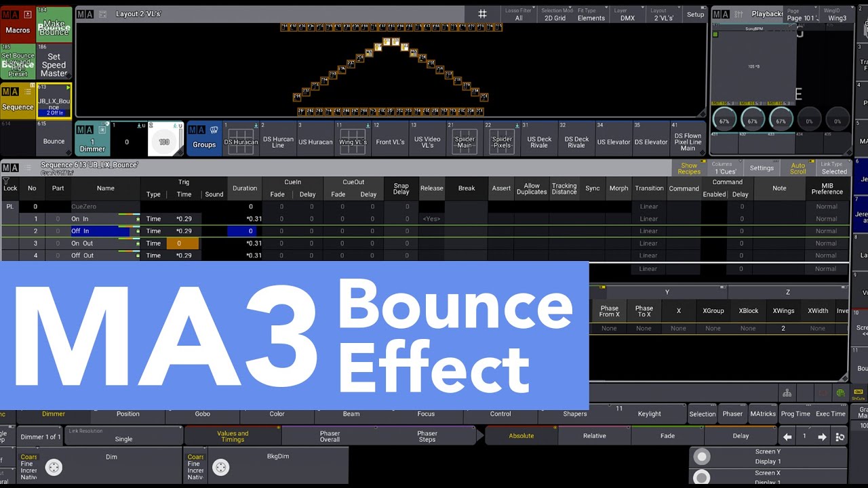
Task: Toggle the Fade layer button
Action: [x=667, y=436]
